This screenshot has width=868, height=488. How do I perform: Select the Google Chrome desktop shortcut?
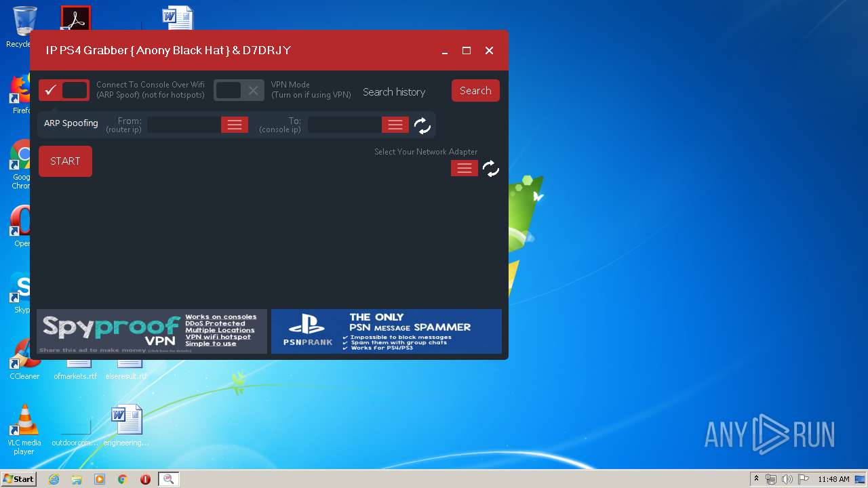coord(20,165)
